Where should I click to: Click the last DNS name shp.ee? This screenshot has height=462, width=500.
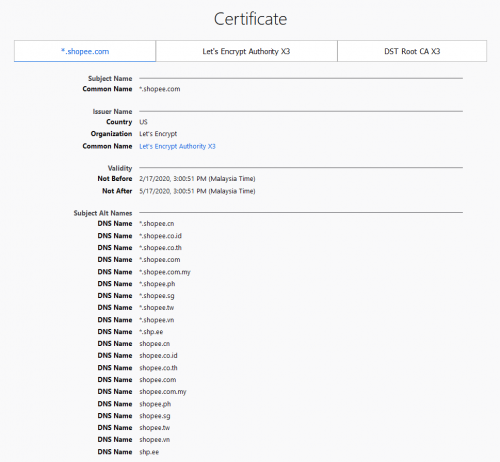[x=149, y=452]
